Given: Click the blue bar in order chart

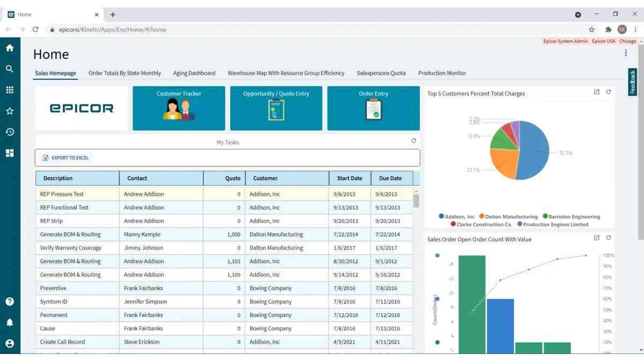Looking at the screenshot, I should [x=500, y=326].
